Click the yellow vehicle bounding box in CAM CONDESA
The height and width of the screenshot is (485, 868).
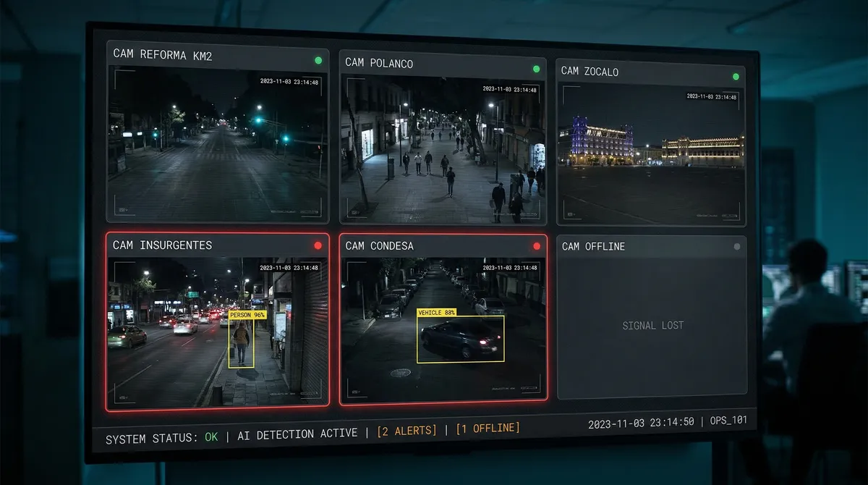point(460,337)
